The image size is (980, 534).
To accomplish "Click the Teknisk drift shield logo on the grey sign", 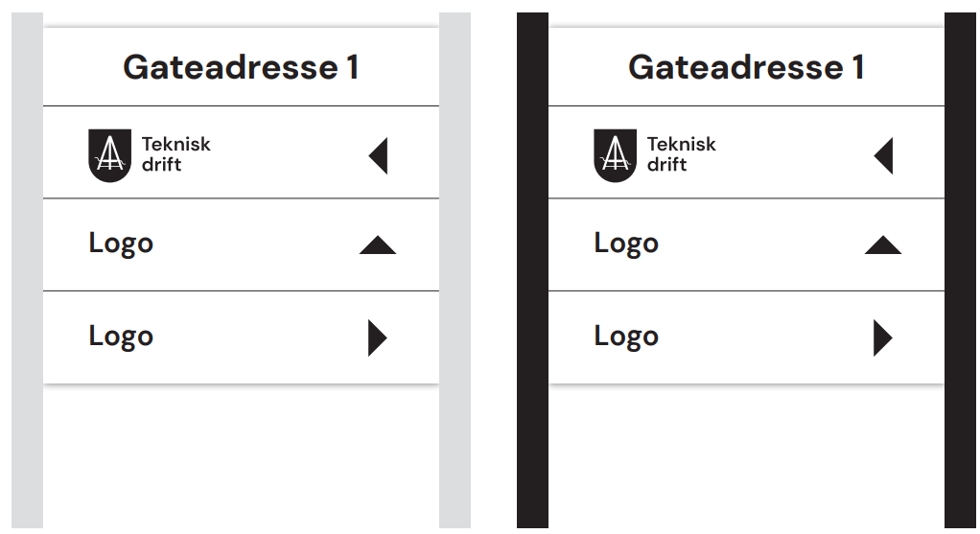I will pos(110,155).
